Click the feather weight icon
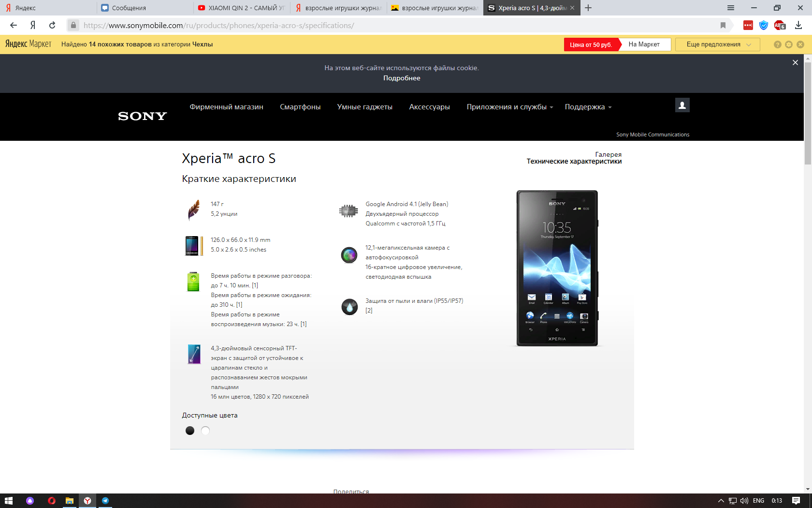 click(193, 209)
